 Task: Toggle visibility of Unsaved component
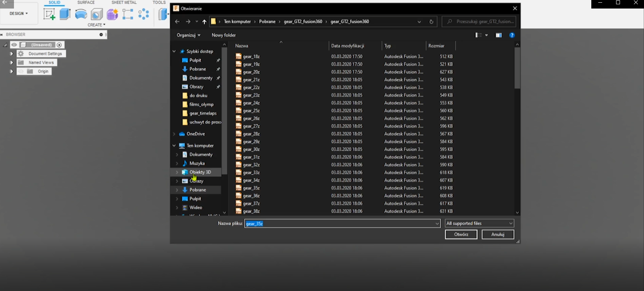coord(14,45)
